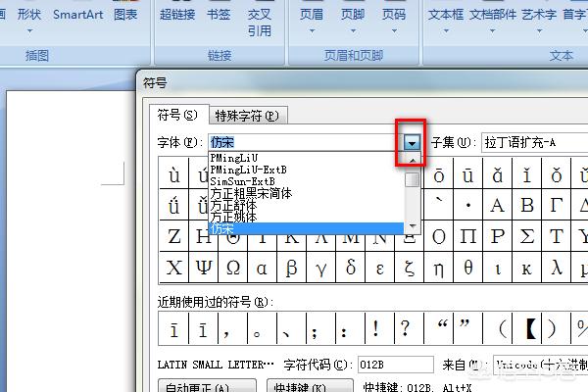The height and width of the screenshot is (392, 588).
Task: Click the 交叉引用 cross-reference button
Action: [x=259, y=23]
